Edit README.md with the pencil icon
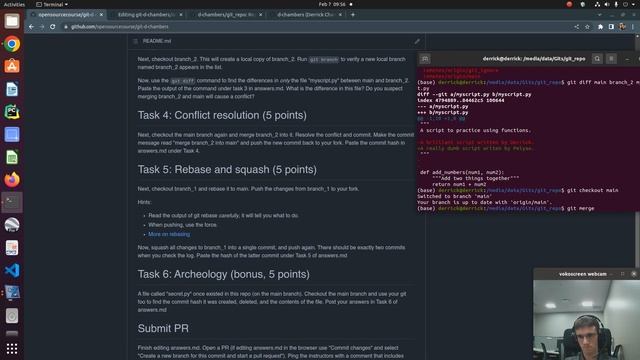 tap(417, 41)
